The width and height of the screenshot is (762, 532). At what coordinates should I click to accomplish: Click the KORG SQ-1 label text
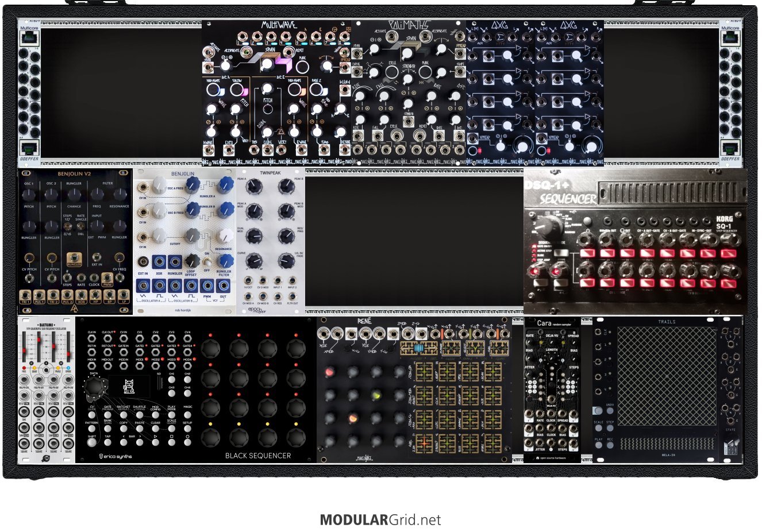(725, 223)
